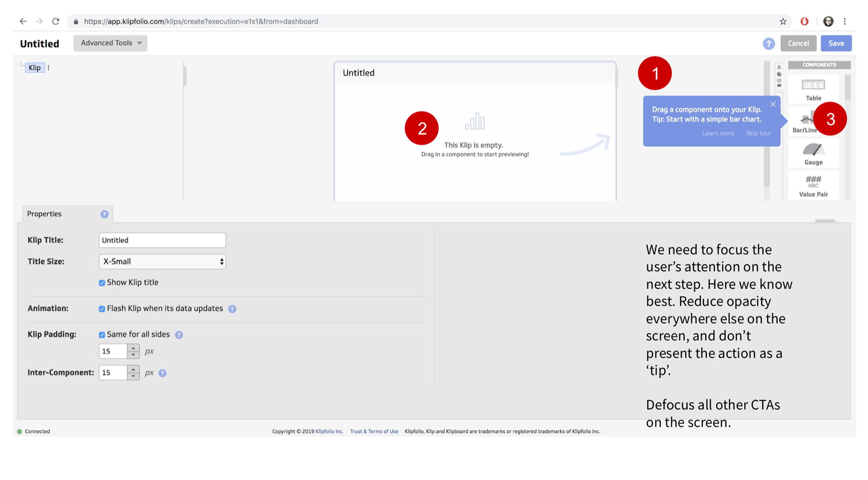Select the Value Pair component
Screen dimensions: 868x480
pyautogui.click(x=813, y=186)
